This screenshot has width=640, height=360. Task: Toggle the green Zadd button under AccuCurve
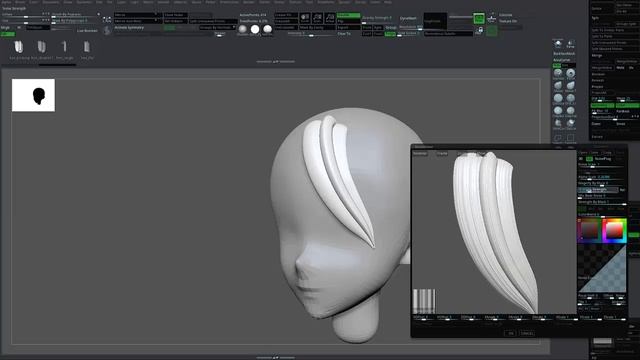click(557, 65)
